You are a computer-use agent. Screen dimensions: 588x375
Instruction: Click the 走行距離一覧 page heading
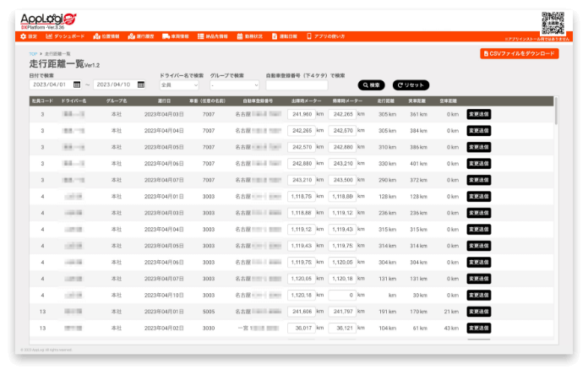pos(57,63)
